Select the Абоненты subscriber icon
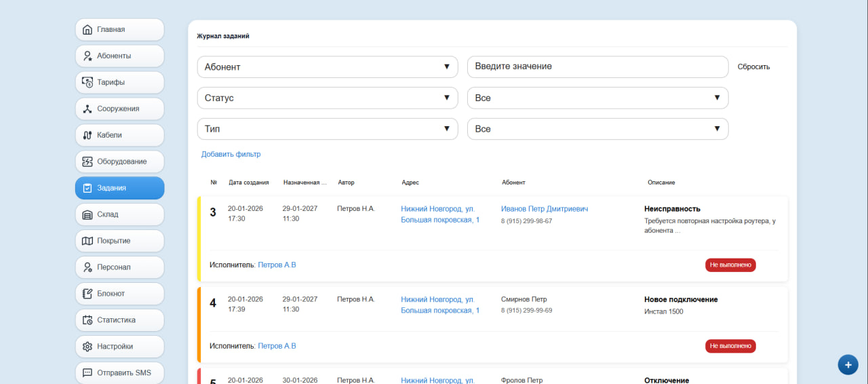868x384 pixels. click(87, 56)
